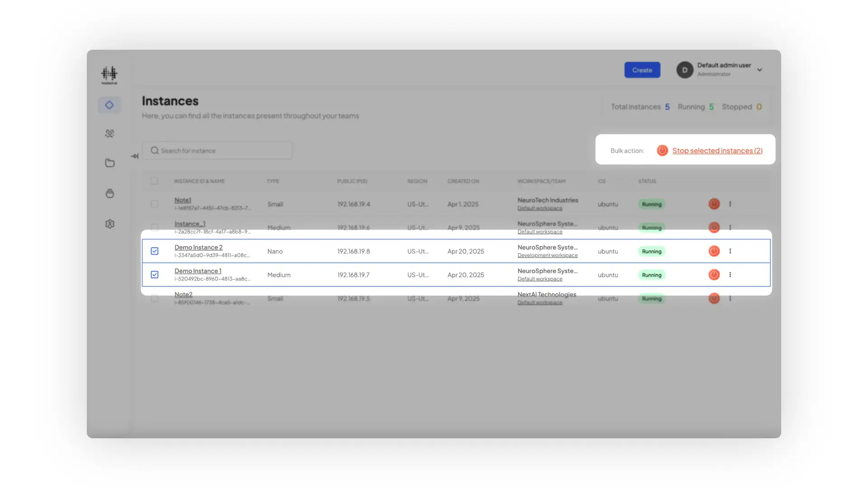Viewport: 868px width, 488px height.
Task: Collapse the sidebar with the pin arrow icon
Action: [x=134, y=155]
